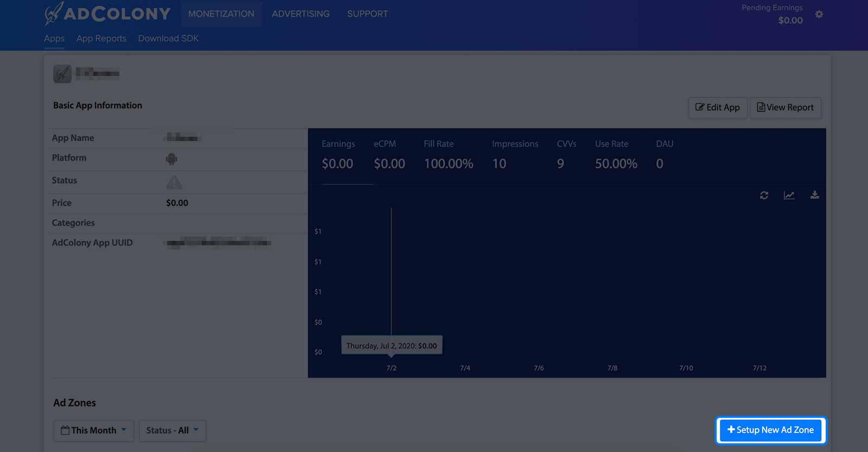The height and width of the screenshot is (452, 868).
Task: Click the 7/4 date label on chart
Action: point(465,368)
